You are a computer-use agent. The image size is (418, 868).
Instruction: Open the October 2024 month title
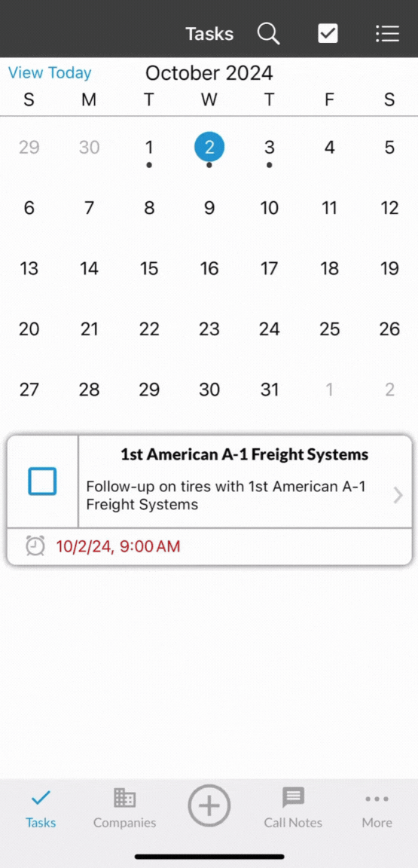(209, 73)
